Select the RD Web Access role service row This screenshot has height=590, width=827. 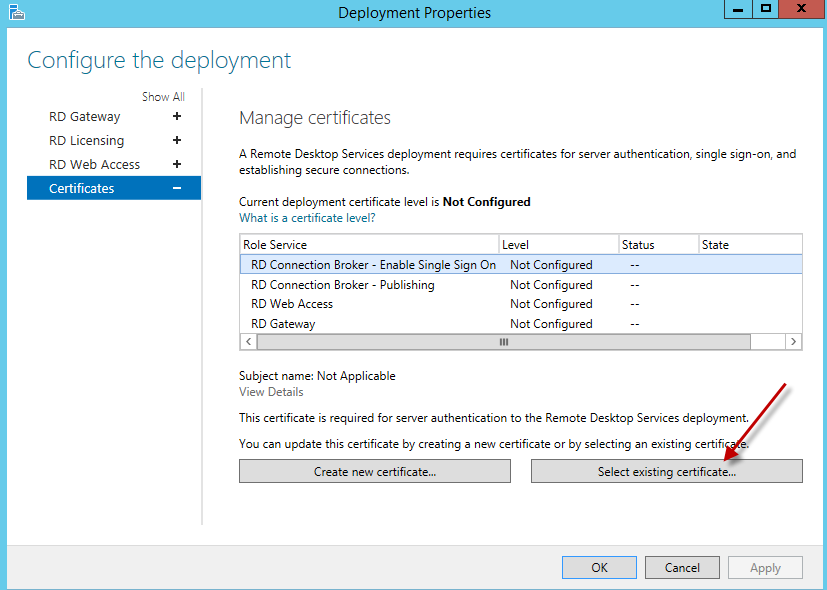pyautogui.click(x=292, y=304)
